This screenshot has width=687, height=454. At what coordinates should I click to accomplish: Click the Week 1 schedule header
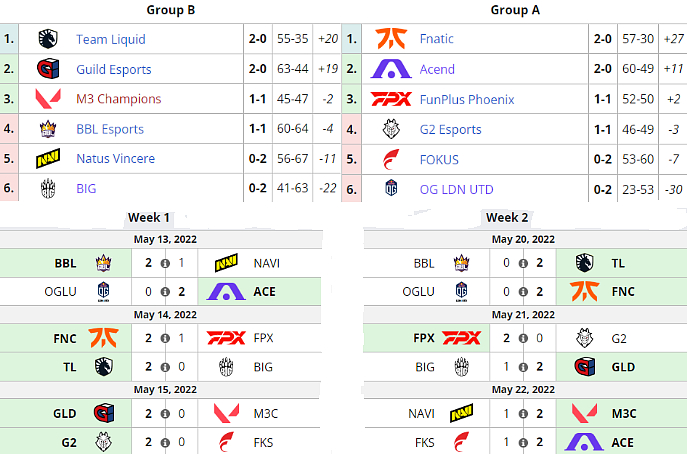pos(149,218)
